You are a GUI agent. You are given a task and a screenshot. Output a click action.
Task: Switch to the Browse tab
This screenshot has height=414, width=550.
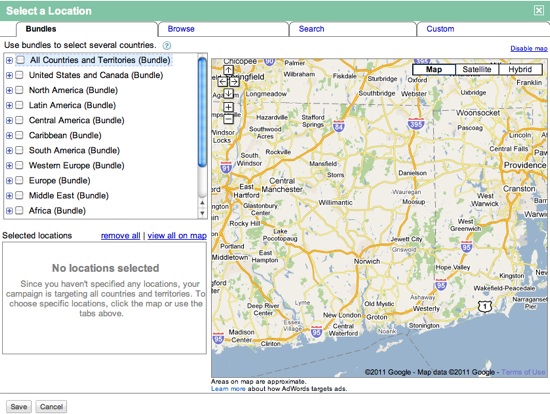point(223,29)
